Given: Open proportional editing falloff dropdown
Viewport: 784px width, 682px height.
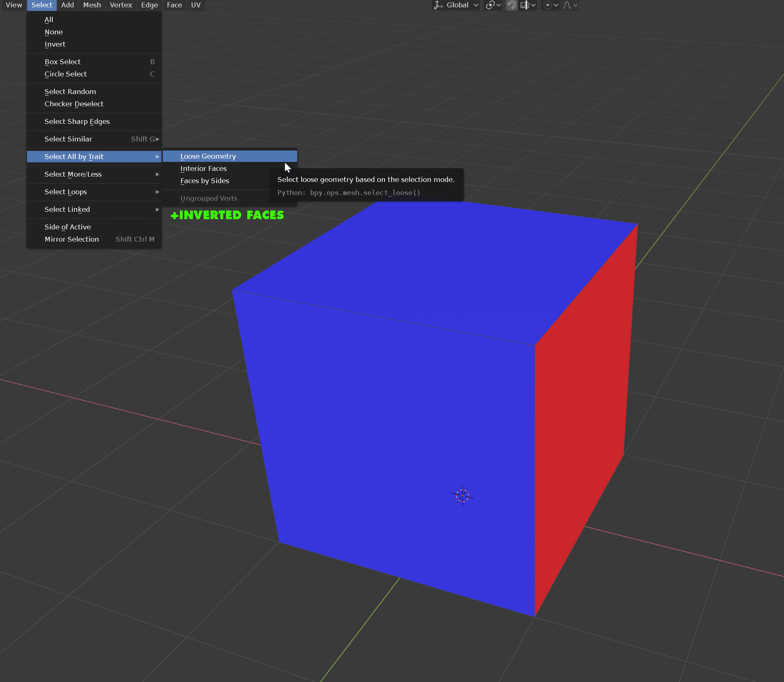Looking at the screenshot, I should pos(570,5).
